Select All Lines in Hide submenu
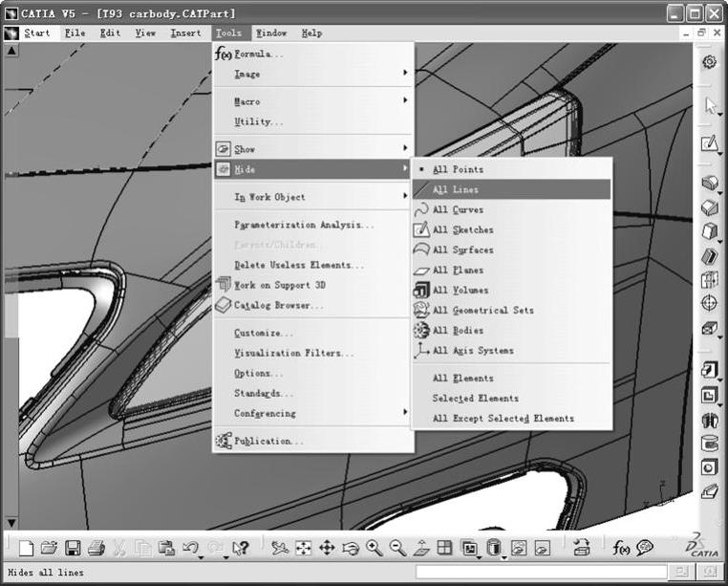 pos(512,189)
